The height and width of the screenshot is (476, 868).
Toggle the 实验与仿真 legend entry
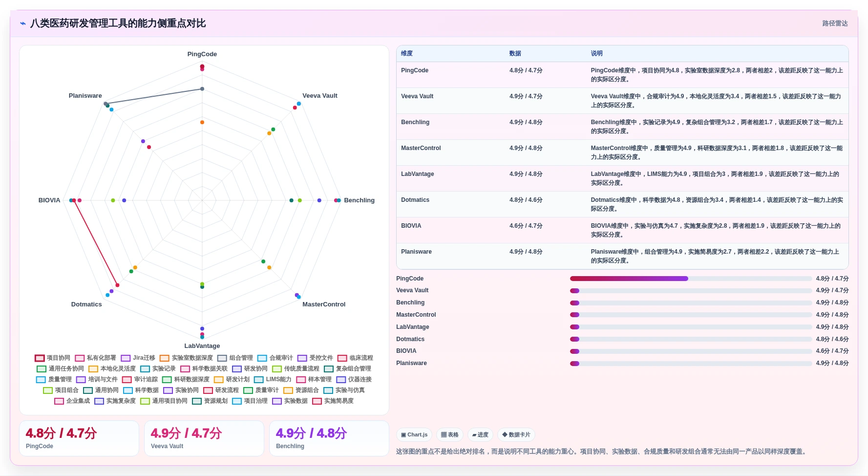click(344, 390)
